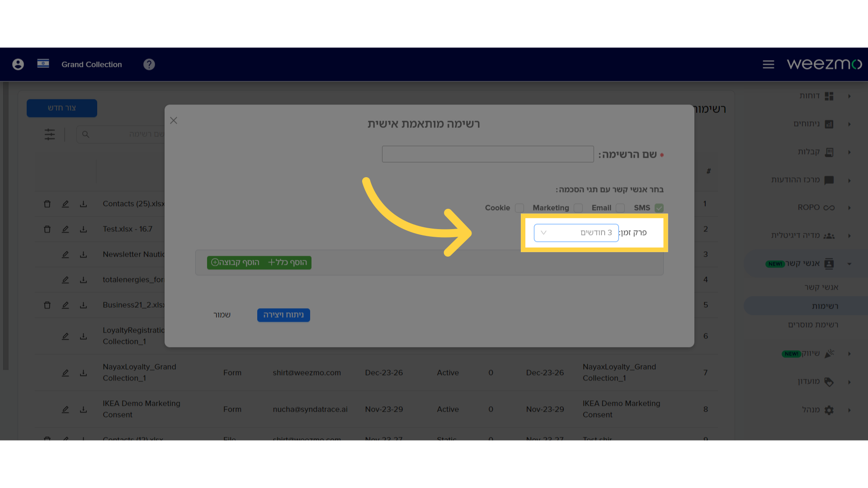Click the list name input field
Image resolution: width=868 pixels, height=488 pixels.
pyautogui.click(x=488, y=155)
